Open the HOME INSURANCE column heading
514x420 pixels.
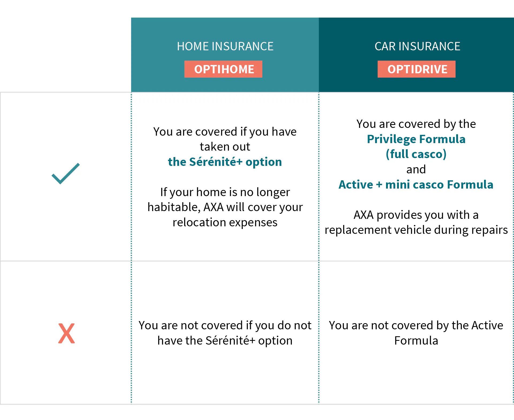point(225,46)
